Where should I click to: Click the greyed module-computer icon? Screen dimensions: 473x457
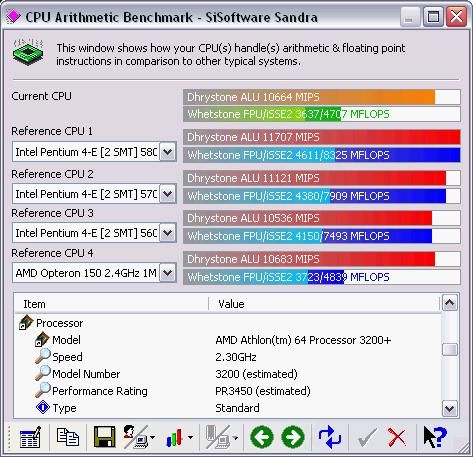pos(218,437)
